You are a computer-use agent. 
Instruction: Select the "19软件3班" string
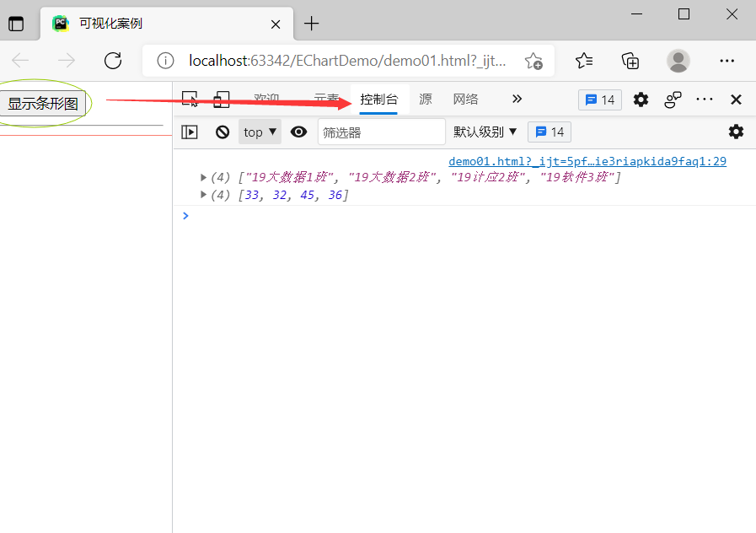(577, 177)
